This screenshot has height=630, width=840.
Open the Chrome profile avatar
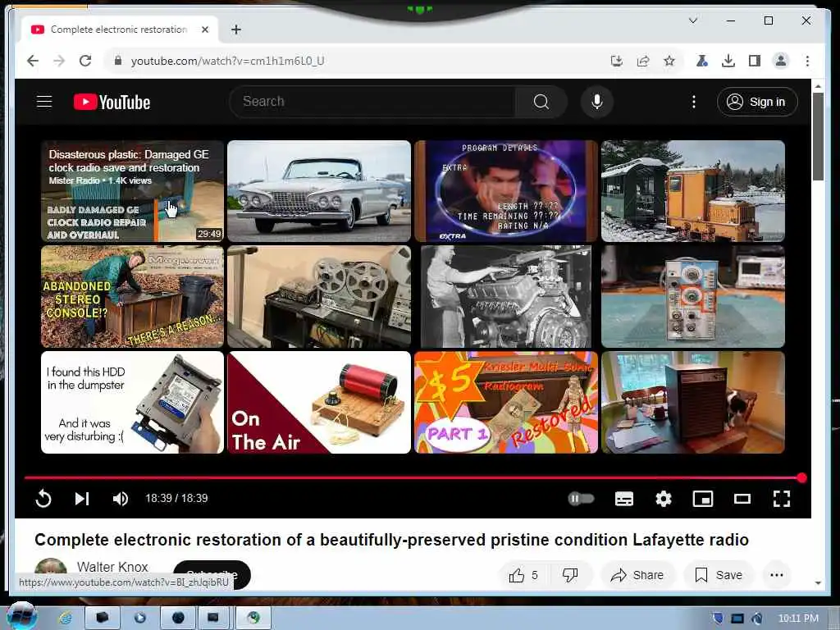781,61
